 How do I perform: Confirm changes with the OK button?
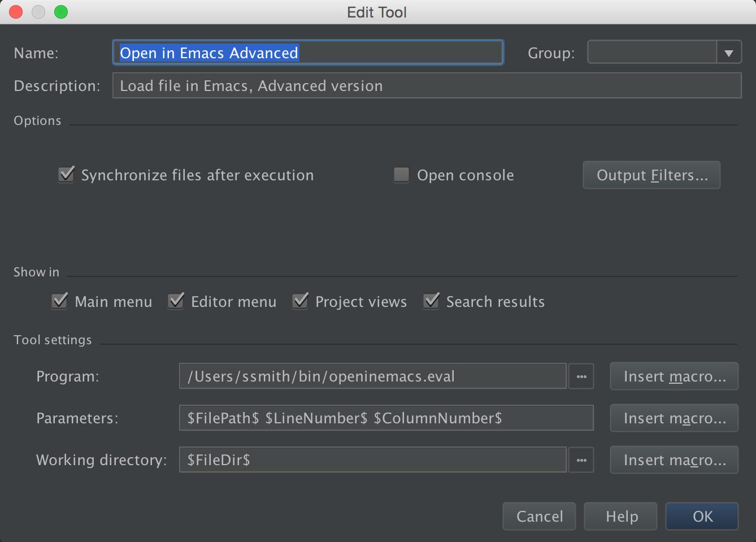tap(701, 516)
